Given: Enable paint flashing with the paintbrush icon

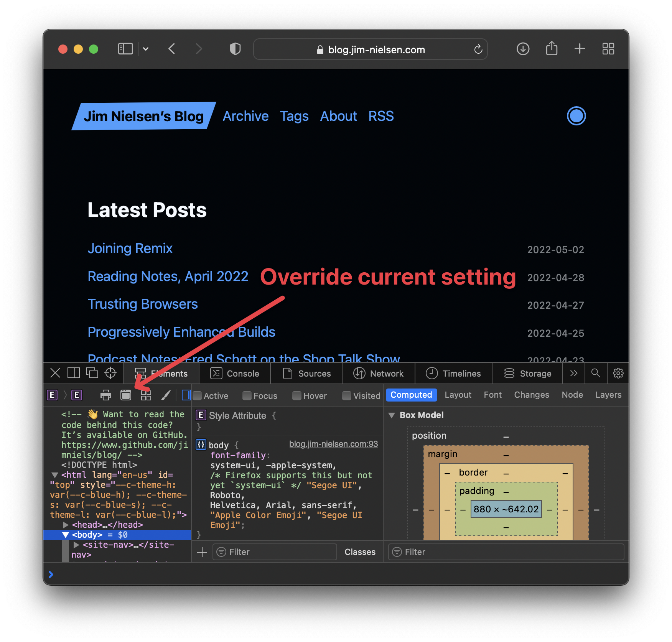Looking at the screenshot, I should point(166,395).
